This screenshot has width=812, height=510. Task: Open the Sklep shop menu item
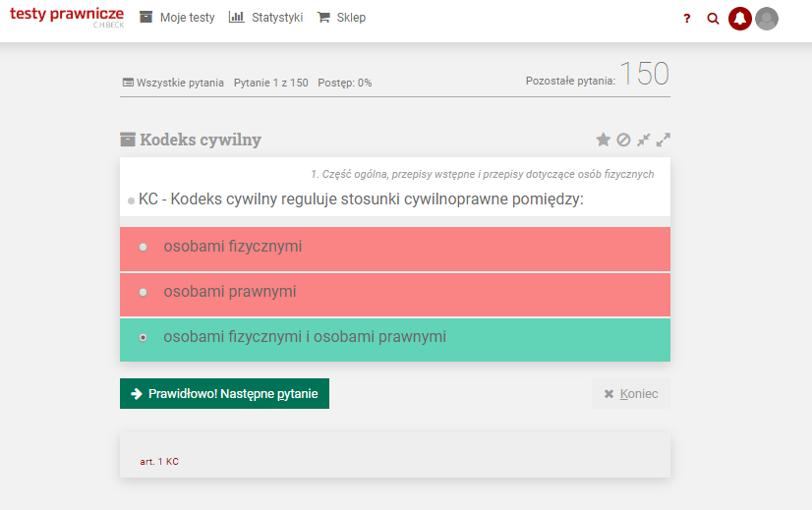(x=341, y=18)
